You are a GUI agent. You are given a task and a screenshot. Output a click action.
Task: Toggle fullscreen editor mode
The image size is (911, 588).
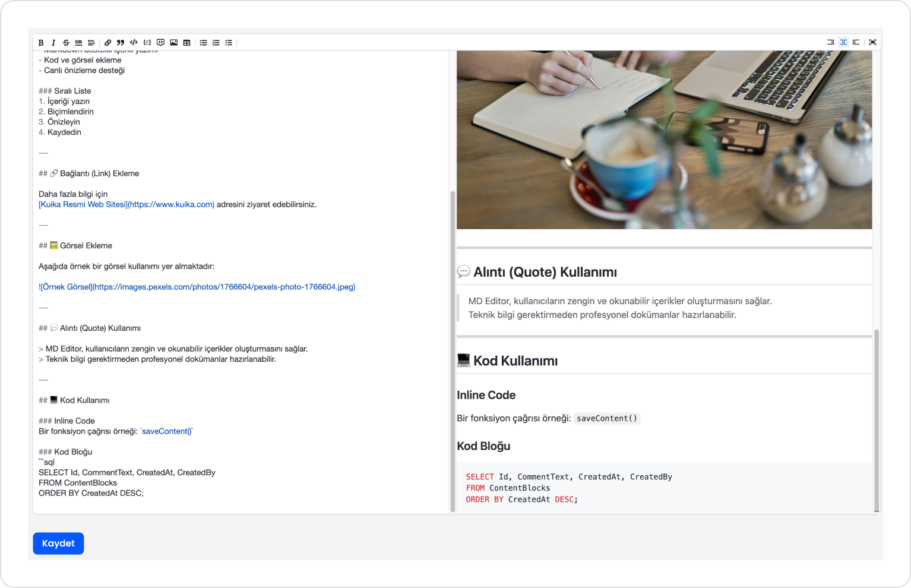(x=872, y=42)
